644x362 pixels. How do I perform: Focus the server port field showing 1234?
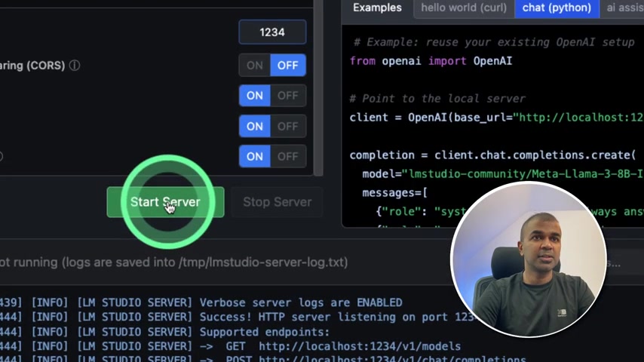point(272,32)
